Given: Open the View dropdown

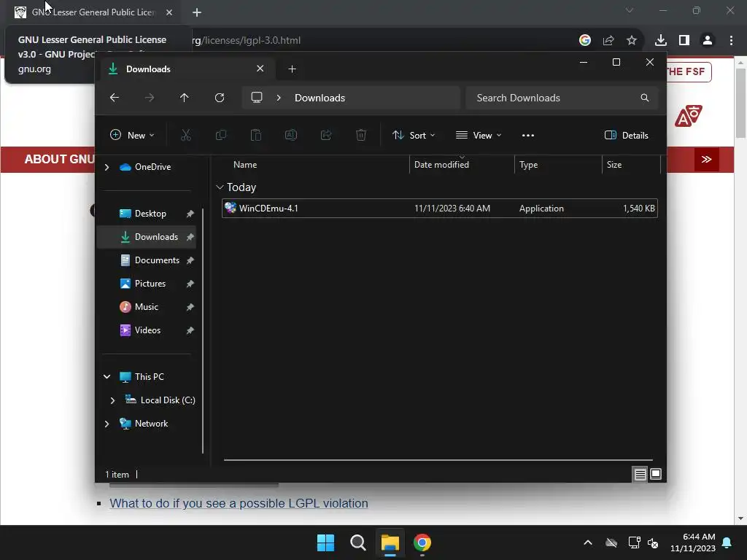Looking at the screenshot, I should coord(479,135).
